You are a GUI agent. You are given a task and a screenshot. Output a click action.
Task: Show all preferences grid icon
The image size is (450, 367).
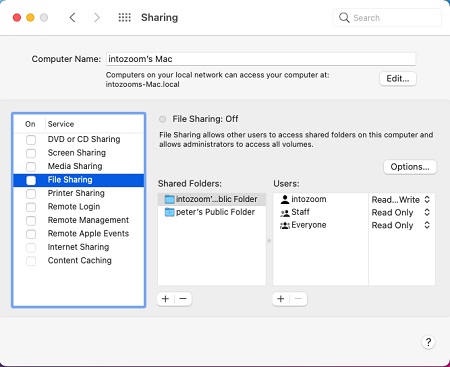125,17
